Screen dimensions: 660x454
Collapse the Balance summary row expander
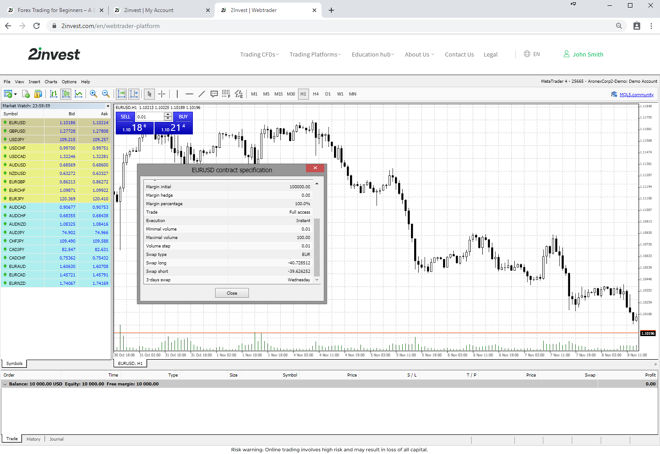pos(5,384)
